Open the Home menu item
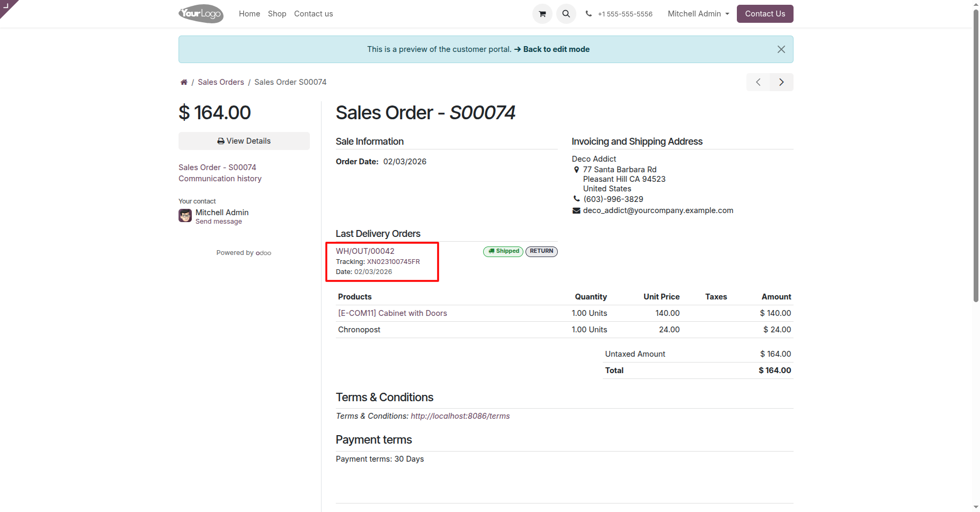The image size is (980, 512). tap(250, 14)
